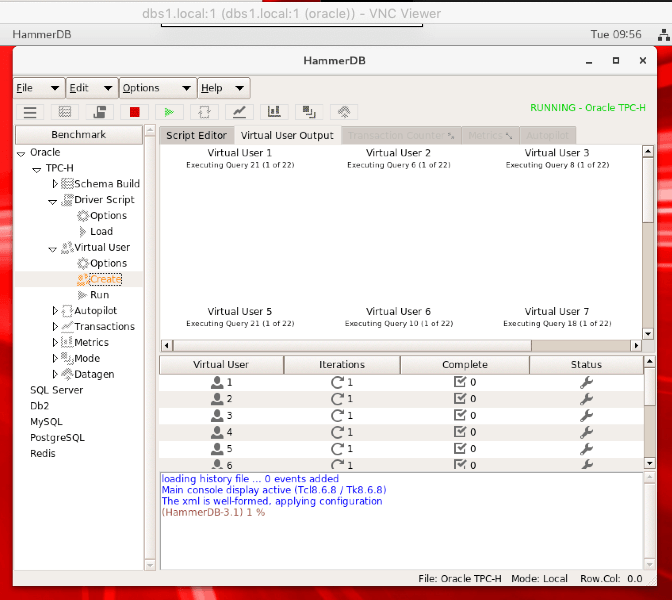
Task: Expand the Schema Build tree node
Action: click(x=55, y=184)
